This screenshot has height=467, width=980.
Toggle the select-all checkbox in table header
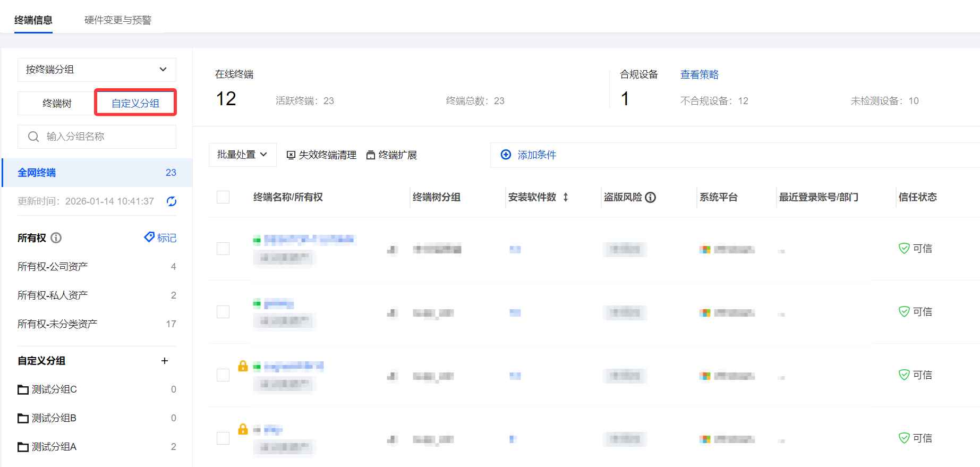[x=223, y=197]
